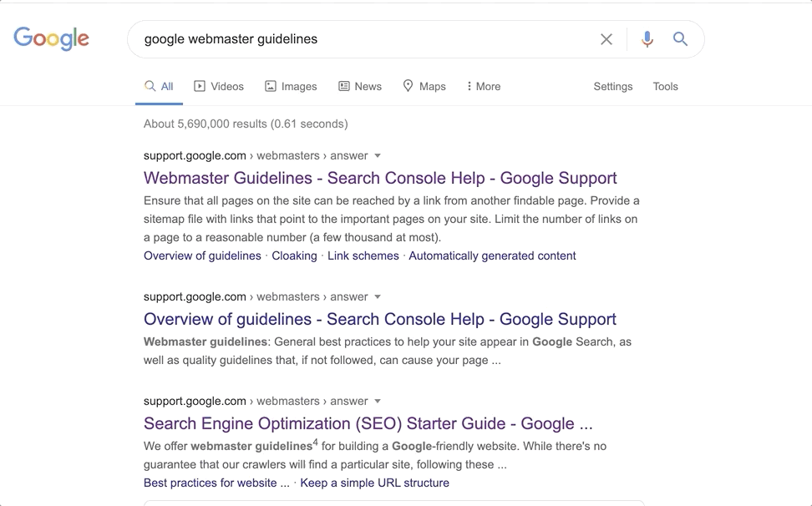Follow the Cloaking sitelink

(x=294, y=256)
